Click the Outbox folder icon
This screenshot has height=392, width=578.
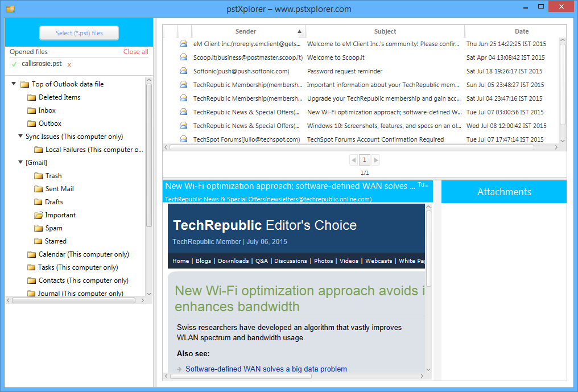[31, 123]
